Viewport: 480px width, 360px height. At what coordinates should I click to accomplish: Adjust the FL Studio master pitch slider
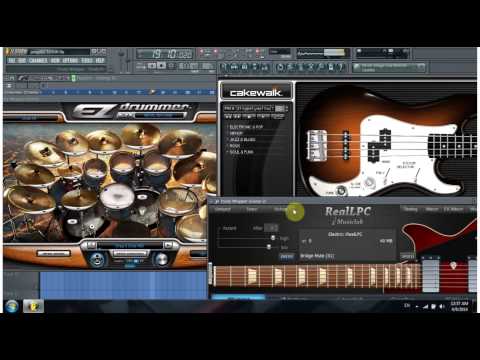(128, 60)
